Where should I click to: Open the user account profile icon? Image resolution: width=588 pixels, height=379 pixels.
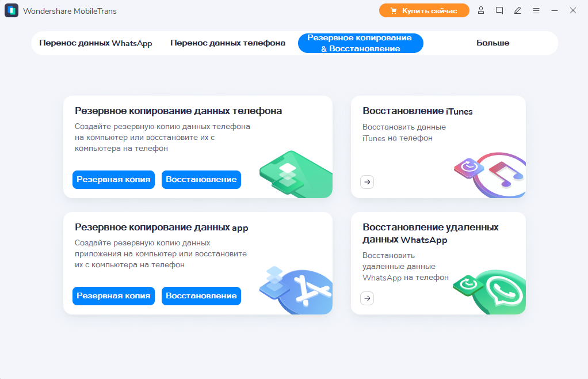(481, 10)
